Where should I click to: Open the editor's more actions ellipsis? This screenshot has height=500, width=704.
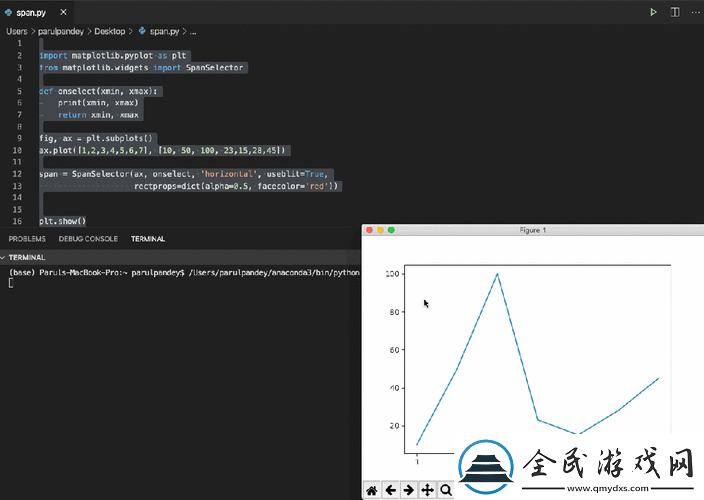tap(695, 12)
